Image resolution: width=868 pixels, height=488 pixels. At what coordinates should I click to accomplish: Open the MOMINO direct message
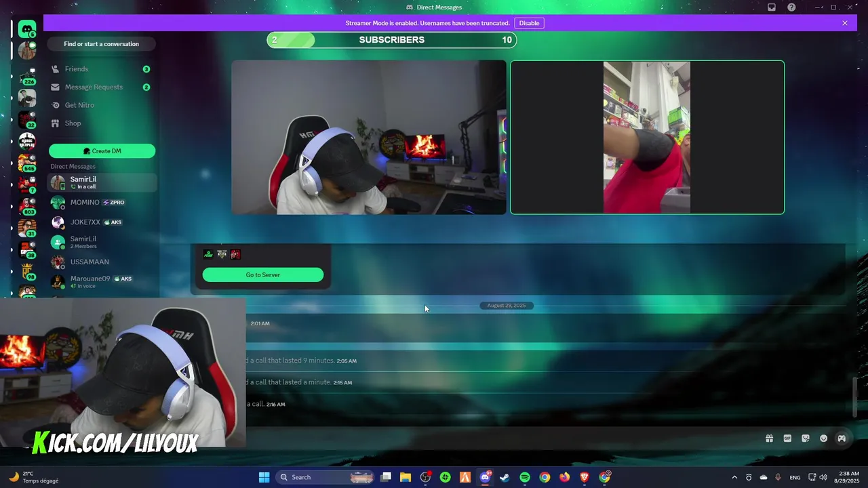pos(102,202)
